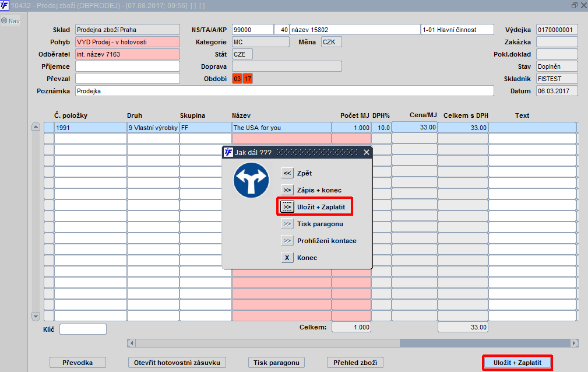
Task: Click >> icon next to Prohlížení kontace
Action: 287,241
